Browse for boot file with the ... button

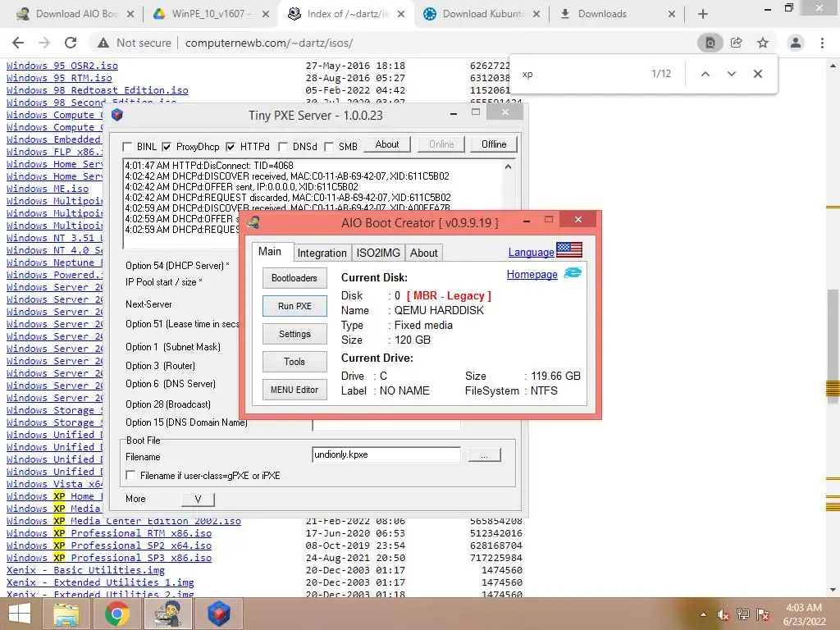tap(484, 454)
